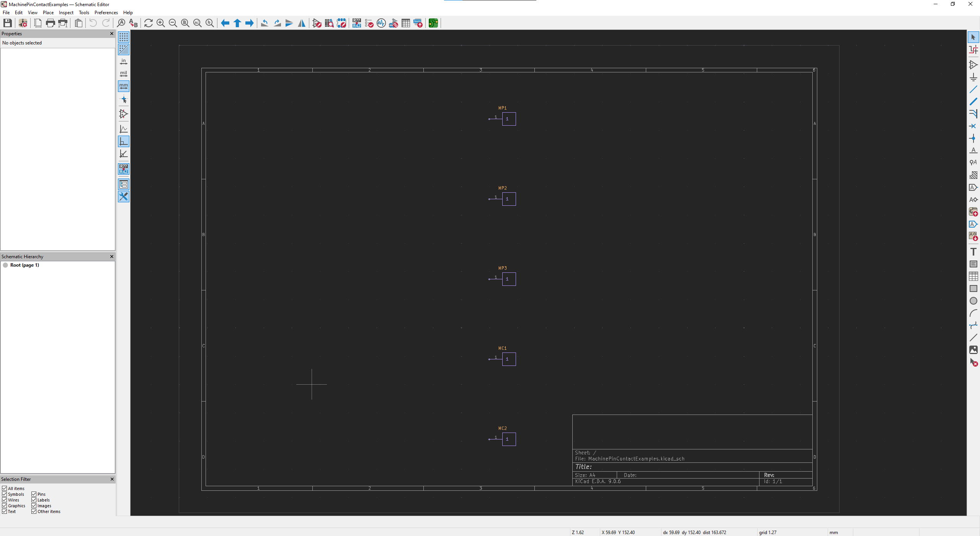Open the PCB editor from toolbar
This screenshot has height=536, width=980.
[x=433, y=23]
